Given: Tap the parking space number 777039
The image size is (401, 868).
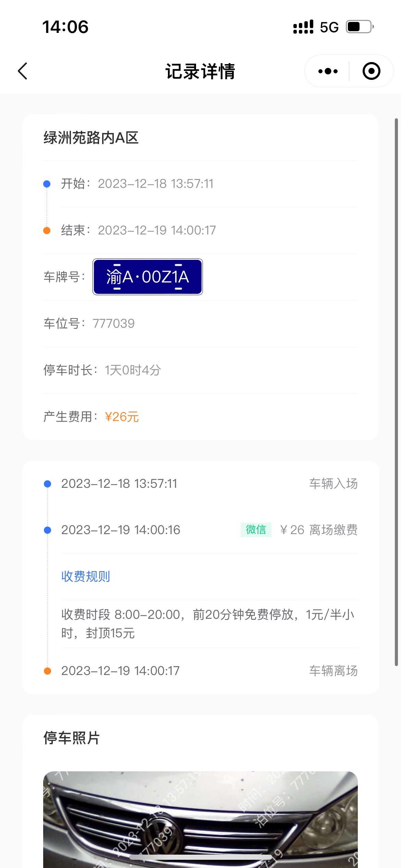Looking at the screenshot, I should [x=113, y=323].
